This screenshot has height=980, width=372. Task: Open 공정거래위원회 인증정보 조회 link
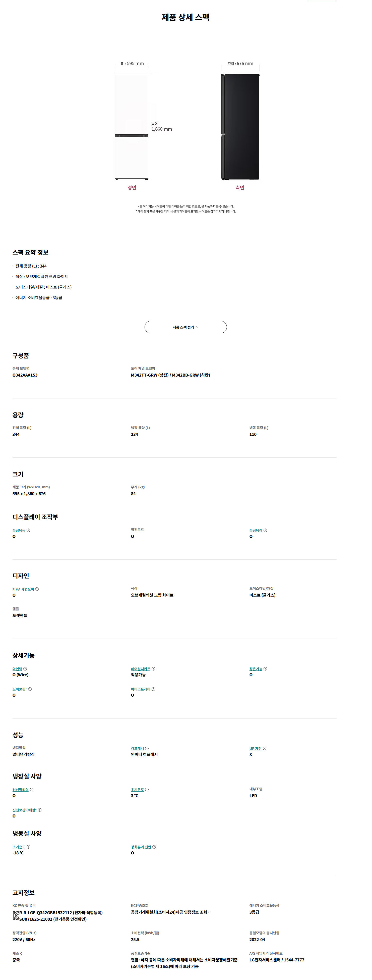[169, 912]
